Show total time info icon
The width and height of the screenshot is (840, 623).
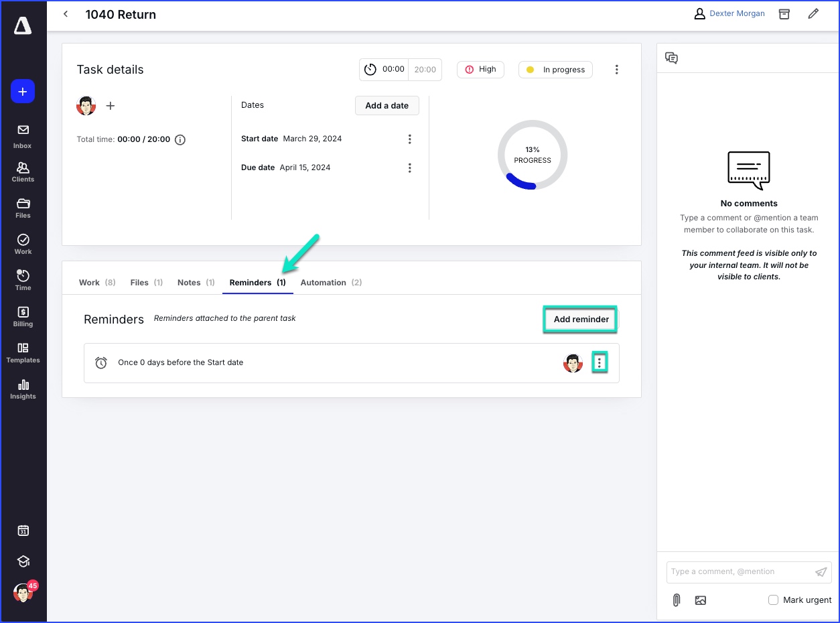pos(180,140)
